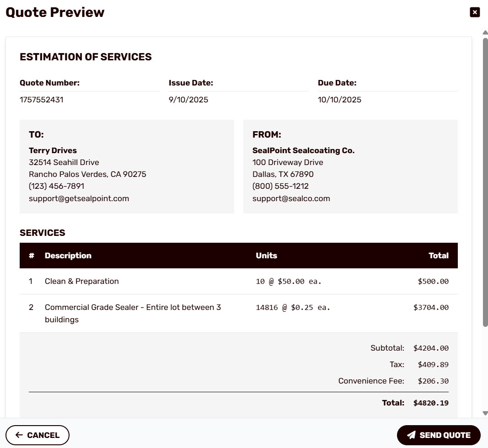This screenshot has height=448, width=488.
Task: Click customer email support@getsealpoint.com
Action: (x=79, y=198)
